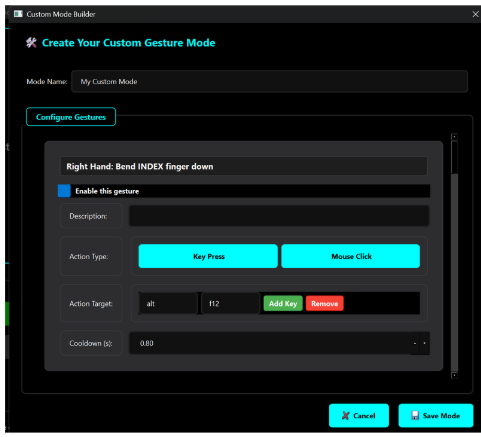Image resolution: width=481 pixels, height=437 pixels.
Task: Click the red Remove button
Action: coord(325,303)
